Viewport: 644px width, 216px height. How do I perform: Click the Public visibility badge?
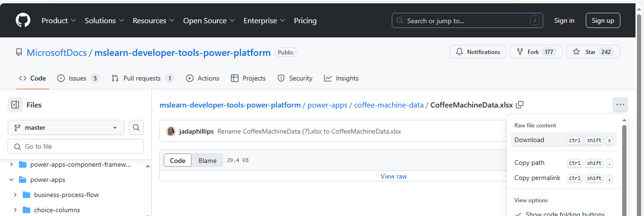[285, 53]
